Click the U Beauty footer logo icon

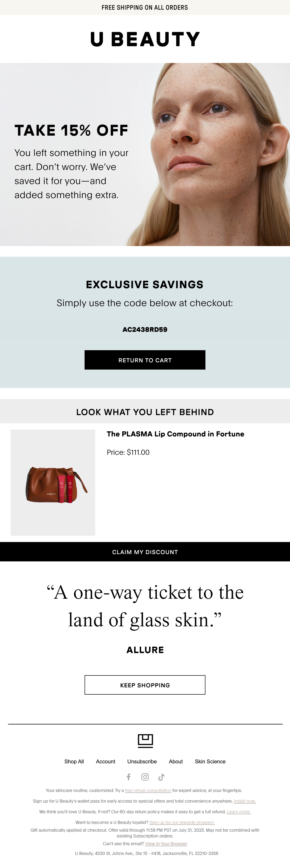tap(145, 741)
